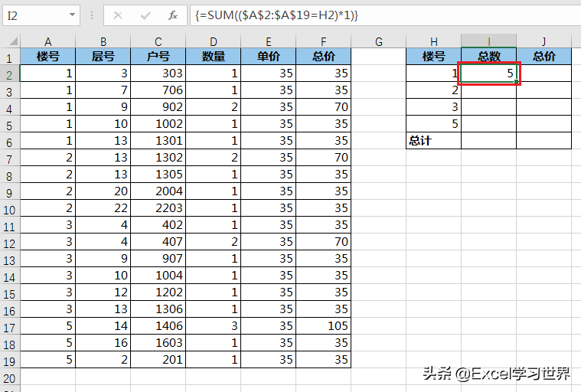This screenshot has height=392, width=581.
Task: Select column F header
Action: [324, 41]
